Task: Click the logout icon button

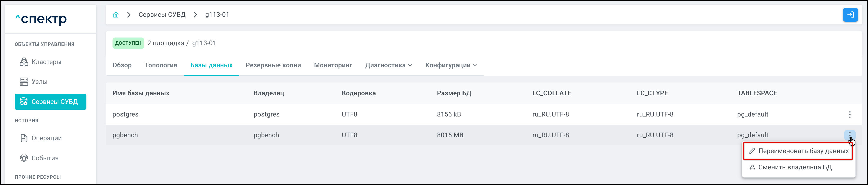Action: 850,15
